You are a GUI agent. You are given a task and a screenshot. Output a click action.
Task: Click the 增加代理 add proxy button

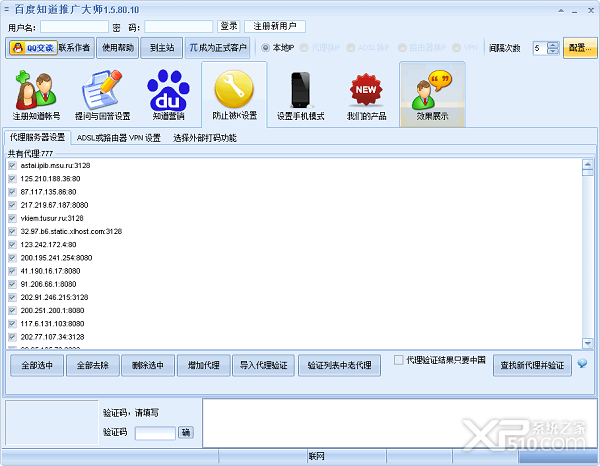pyautogui.click(x=204, y=365)
